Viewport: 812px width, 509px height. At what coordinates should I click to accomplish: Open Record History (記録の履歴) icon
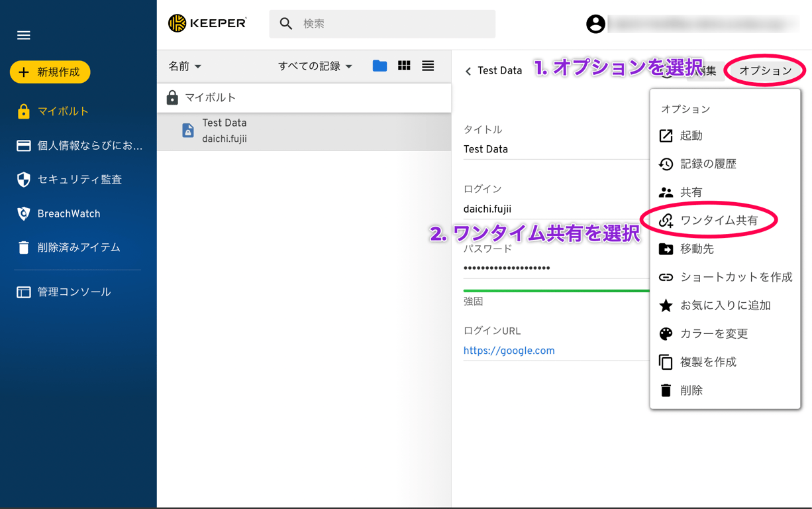664,164
